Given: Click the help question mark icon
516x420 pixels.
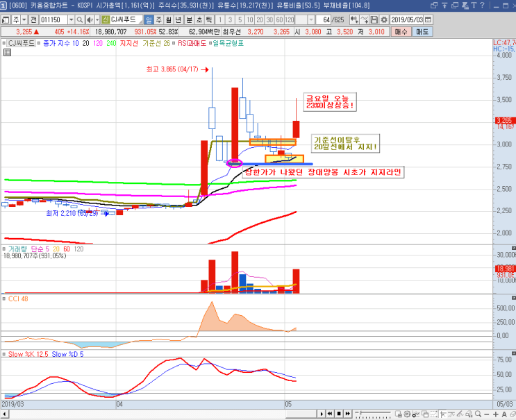Looking at the screenshot, I should [x=482, y=6].
